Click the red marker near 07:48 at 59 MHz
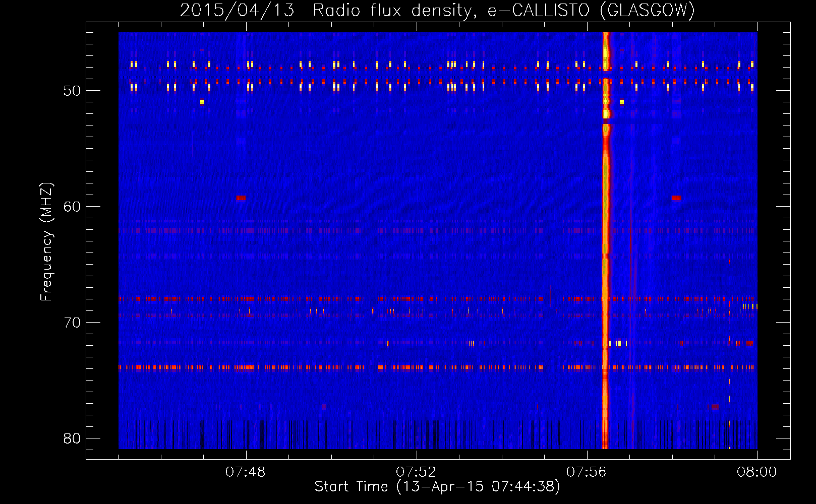The image size is (816, 504). tap(241, 198)
